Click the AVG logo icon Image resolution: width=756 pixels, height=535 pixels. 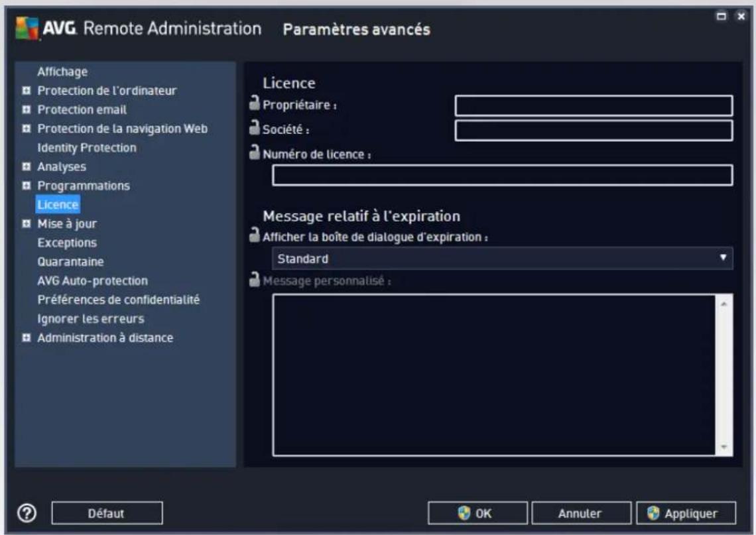27,29
